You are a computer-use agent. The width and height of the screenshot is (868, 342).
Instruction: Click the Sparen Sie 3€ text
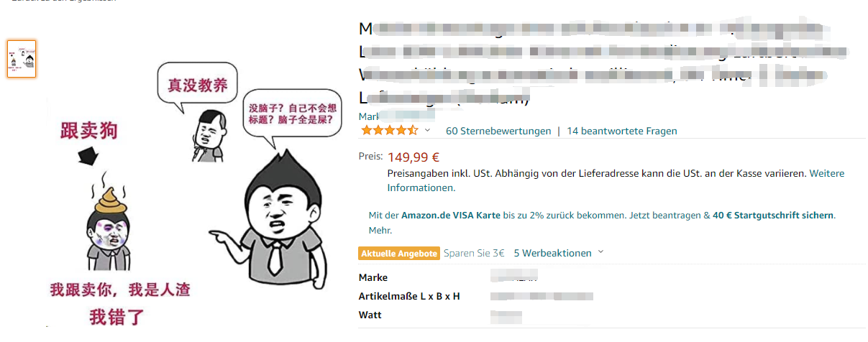474,253
